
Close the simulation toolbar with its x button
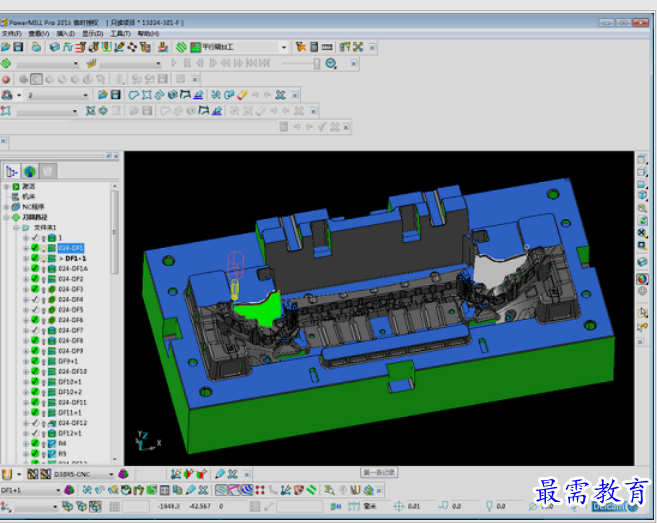(354, 64)
